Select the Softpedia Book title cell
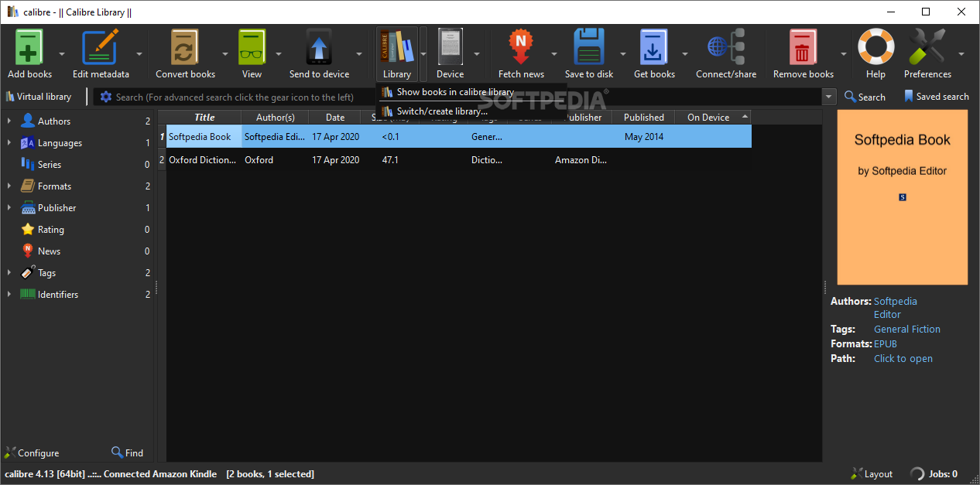The image size is (980, 485). click(204, 137)
